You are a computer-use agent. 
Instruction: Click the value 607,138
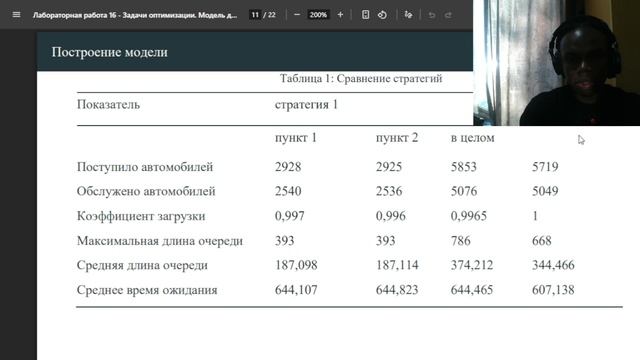click(553, 290)
